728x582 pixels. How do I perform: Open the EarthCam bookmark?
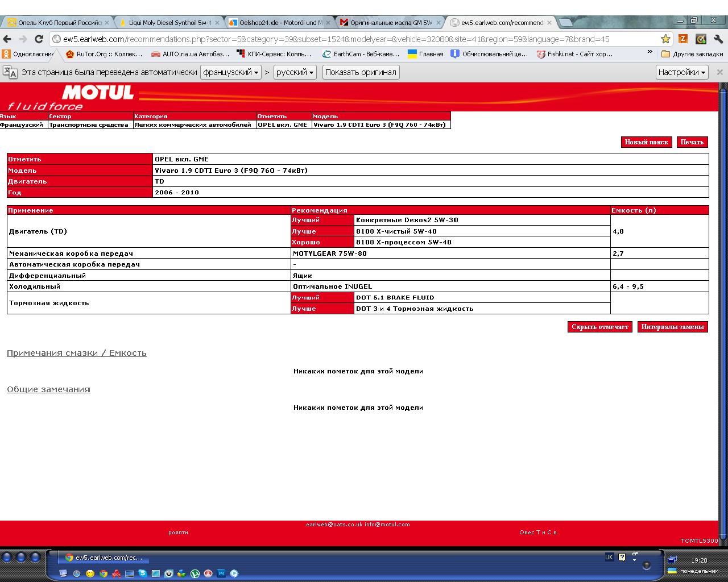point(361,54)
